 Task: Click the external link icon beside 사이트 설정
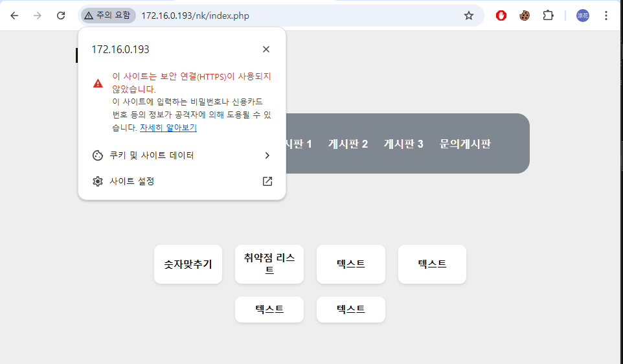pyautogui.click(x=267, y=181)
